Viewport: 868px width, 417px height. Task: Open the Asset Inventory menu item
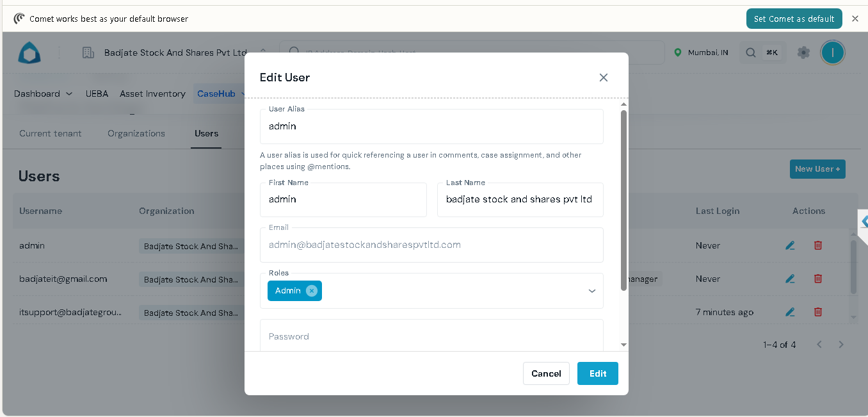coord(152,94)
